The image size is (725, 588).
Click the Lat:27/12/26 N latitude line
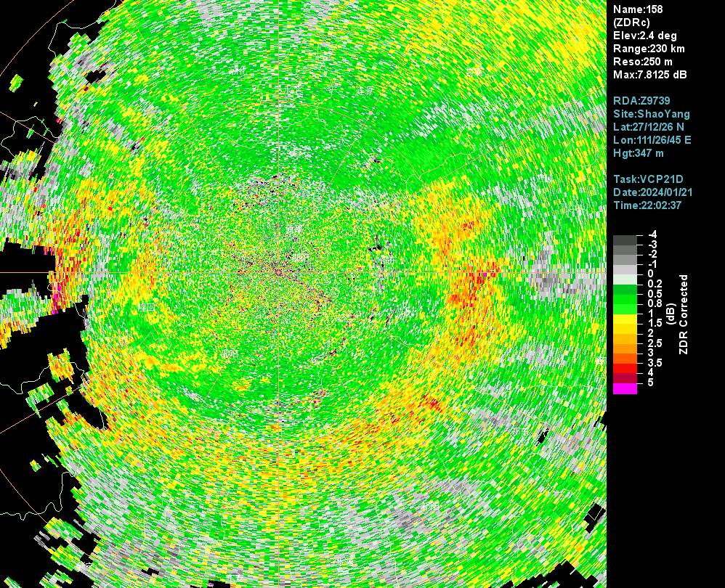pos(649,127)
